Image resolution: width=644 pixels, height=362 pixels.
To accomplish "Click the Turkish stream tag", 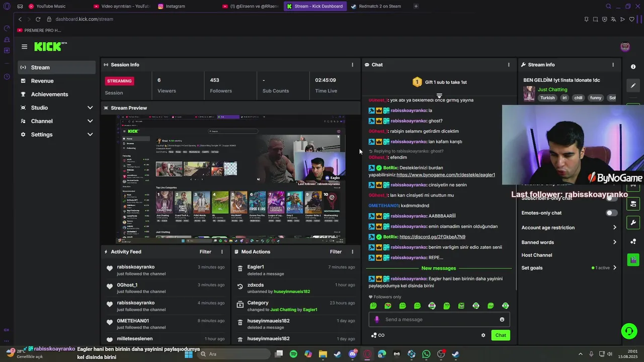I will pyautogui.click(x=547, y=98).
